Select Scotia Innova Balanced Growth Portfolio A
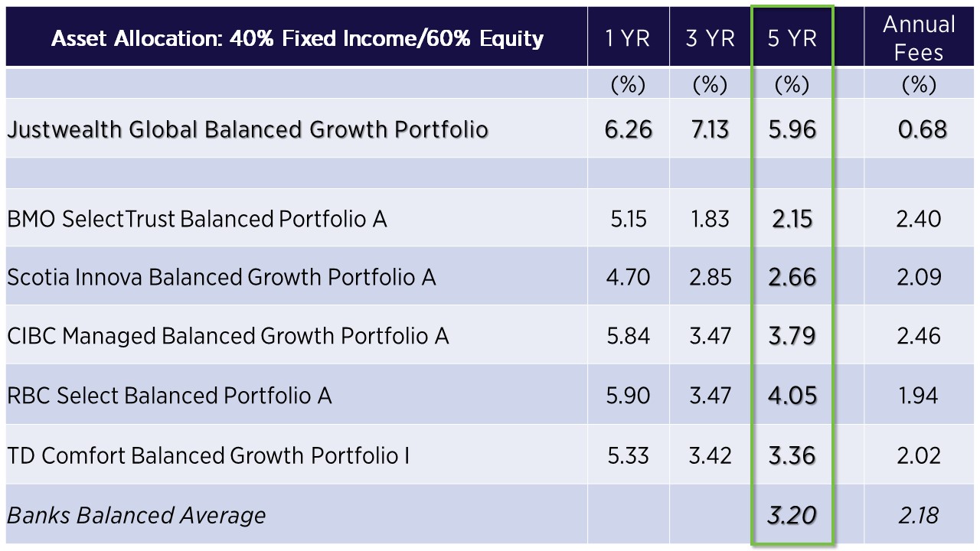The image size is (980, 551). click(221, 277)
